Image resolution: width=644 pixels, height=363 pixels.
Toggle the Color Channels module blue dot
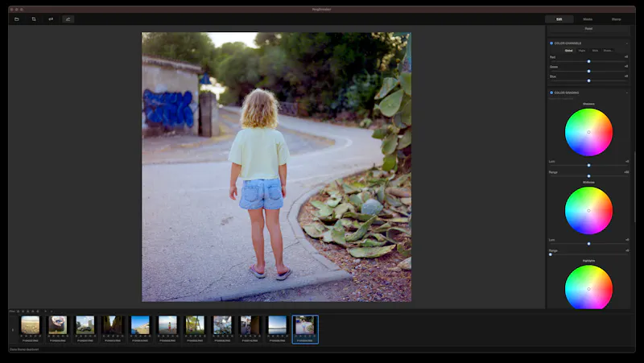click(x=551, y=43)
